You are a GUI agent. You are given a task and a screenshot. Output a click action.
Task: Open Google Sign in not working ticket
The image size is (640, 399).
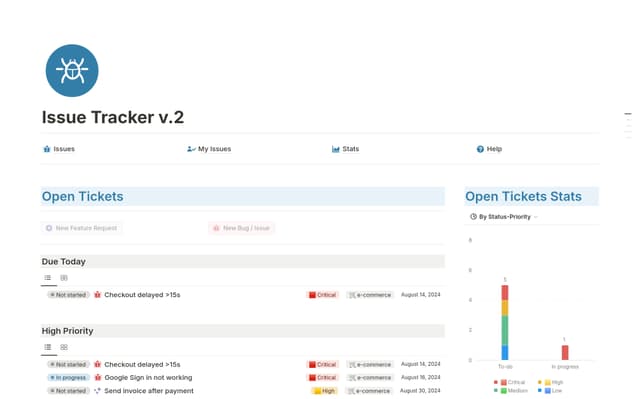coord(148,377)
